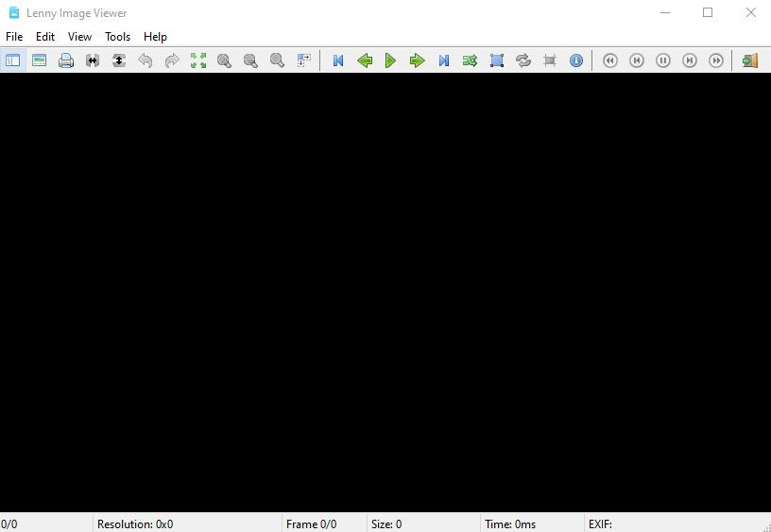Click the rewind frames circular button
This screenshot has height=532, width=771.
[x=610, y=60]
